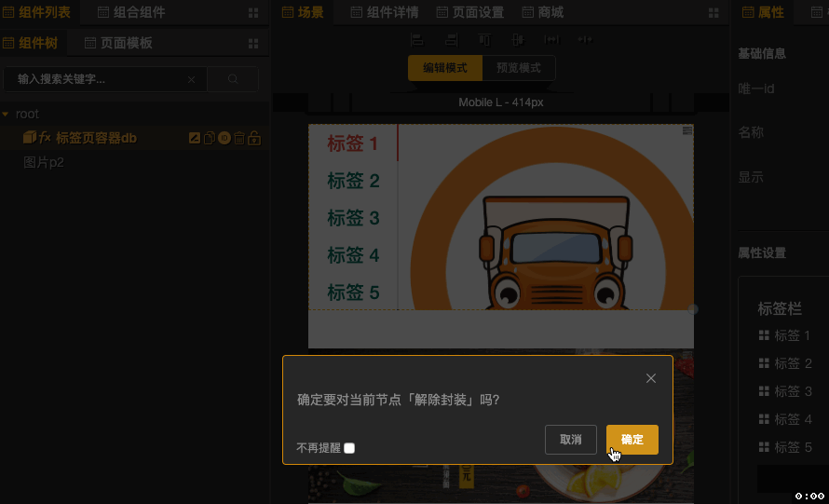Click the fx icon of 标签页容器db
The height and width of the screenshot is (504, 829).
point(45,138)
